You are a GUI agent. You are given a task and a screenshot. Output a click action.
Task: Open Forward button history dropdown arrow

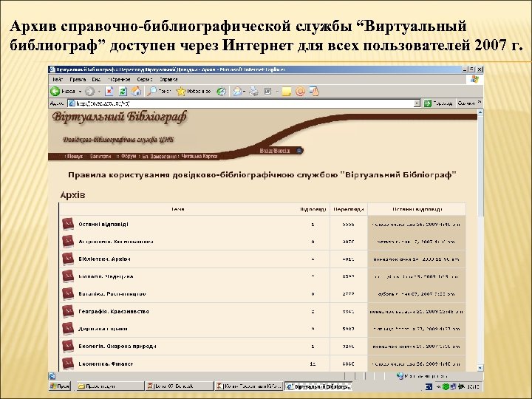point(99,92)
